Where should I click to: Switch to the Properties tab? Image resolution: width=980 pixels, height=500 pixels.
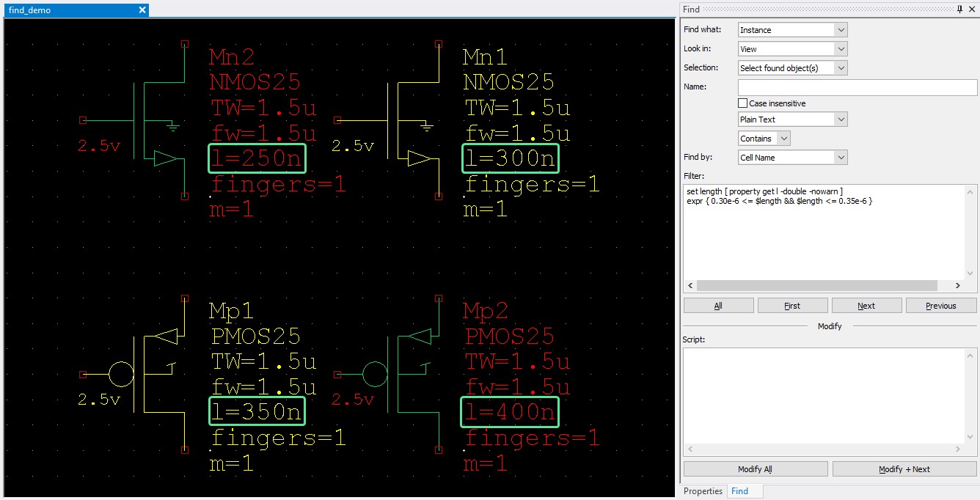click(703, 491)
